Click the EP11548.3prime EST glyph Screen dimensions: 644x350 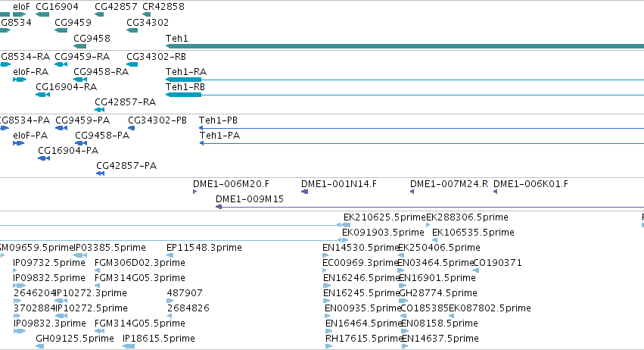[170, 255]
